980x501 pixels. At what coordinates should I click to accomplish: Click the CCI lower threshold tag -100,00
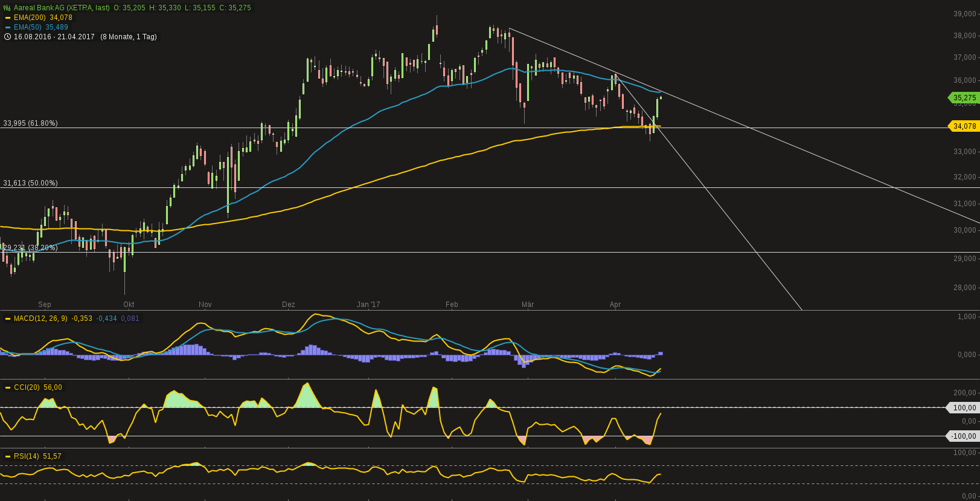click(x=964, y=436)
